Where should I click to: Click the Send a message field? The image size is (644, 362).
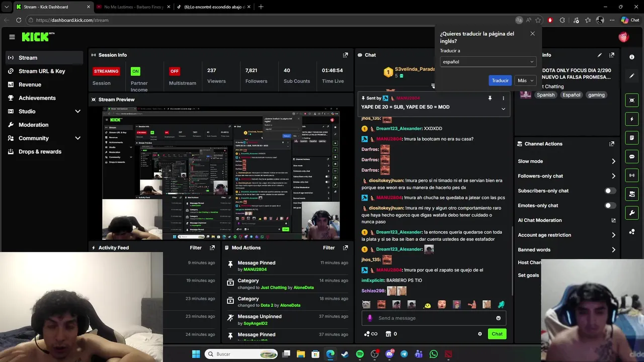click(x=434, y=318)
